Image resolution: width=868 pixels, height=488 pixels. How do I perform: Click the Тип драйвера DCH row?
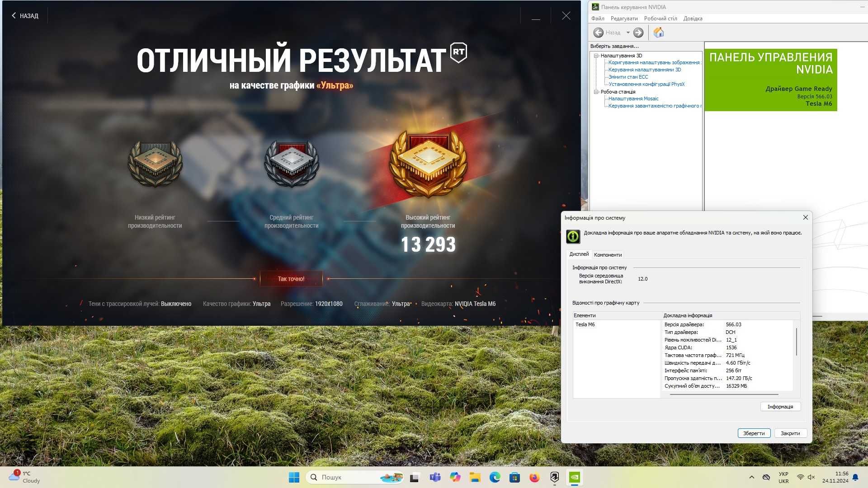pos(727,332)
